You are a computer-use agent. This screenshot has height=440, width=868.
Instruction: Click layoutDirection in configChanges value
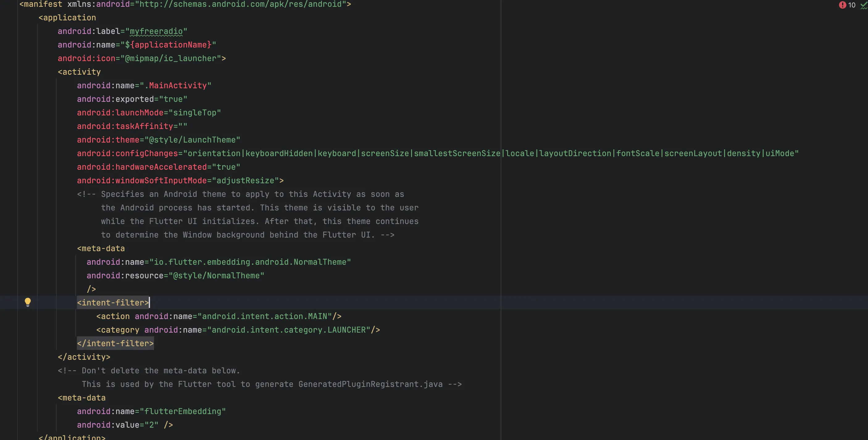click(575, 153)
